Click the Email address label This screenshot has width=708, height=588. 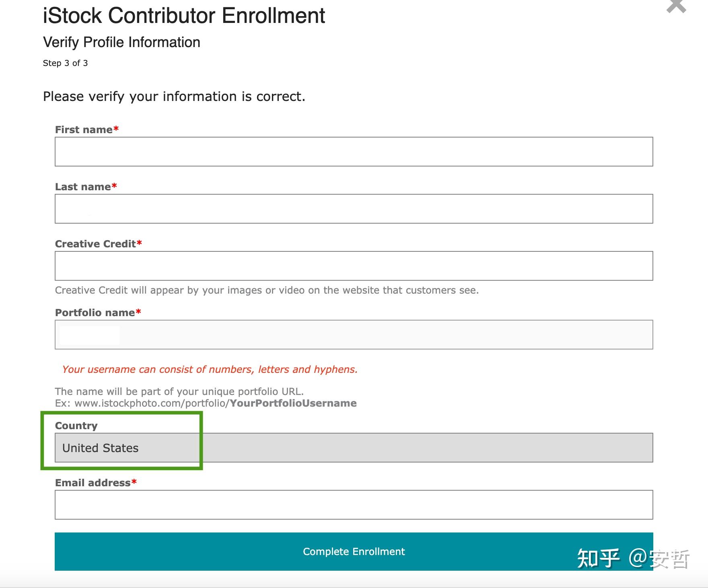[93, 483]
